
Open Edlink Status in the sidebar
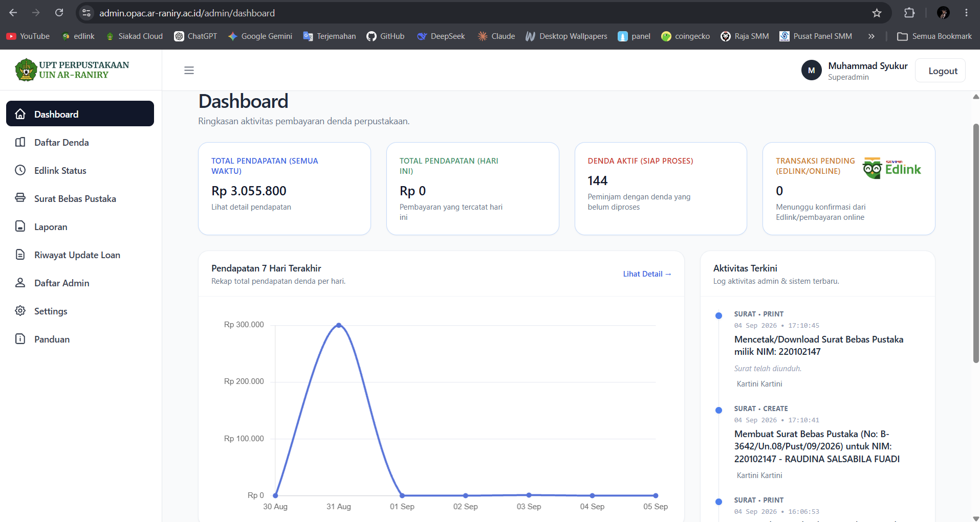coord(80,170)
